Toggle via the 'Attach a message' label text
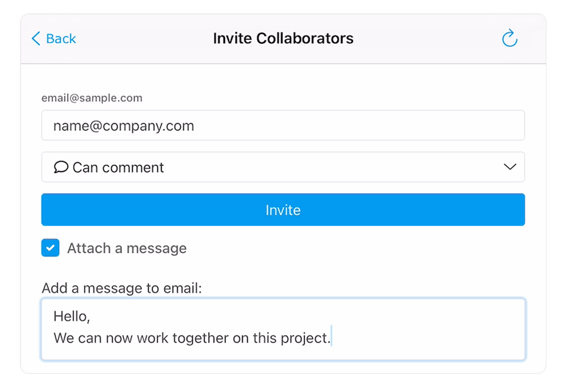The height and width of the screenshot is (388, 566). point(127,248)
